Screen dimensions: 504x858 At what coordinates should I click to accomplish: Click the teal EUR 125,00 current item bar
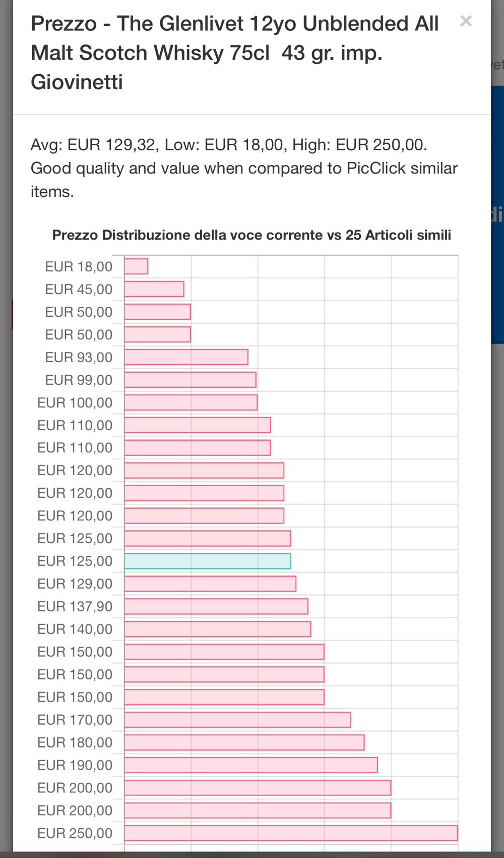(x=207, y=561)
